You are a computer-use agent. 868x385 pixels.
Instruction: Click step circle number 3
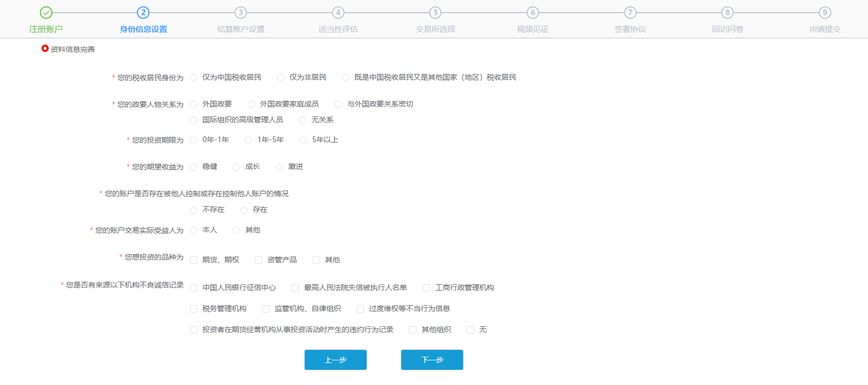click(x=241, y=13)
